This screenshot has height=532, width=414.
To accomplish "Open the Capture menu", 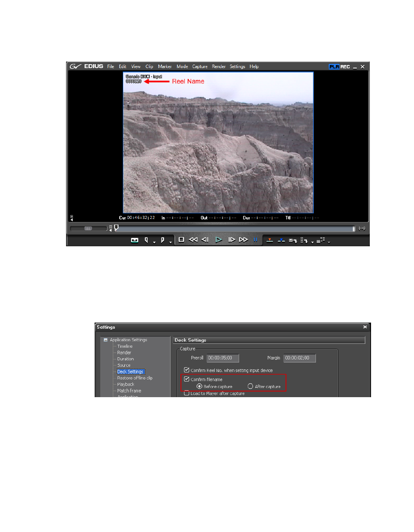I will (200, 67).
